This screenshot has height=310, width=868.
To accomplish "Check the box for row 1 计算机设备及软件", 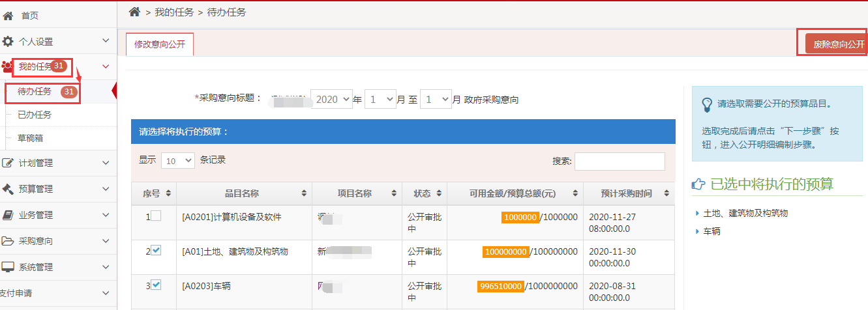I will [156, 216].
